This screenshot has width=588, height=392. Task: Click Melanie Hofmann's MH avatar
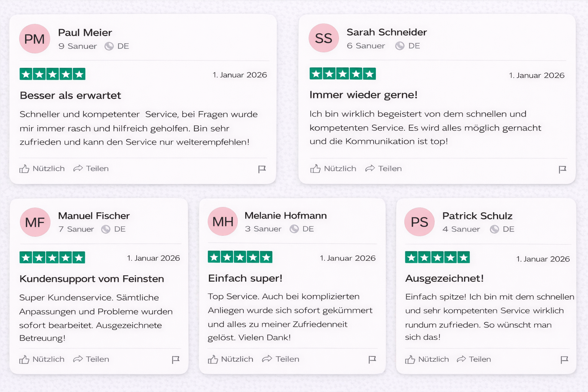click(223, 221)
